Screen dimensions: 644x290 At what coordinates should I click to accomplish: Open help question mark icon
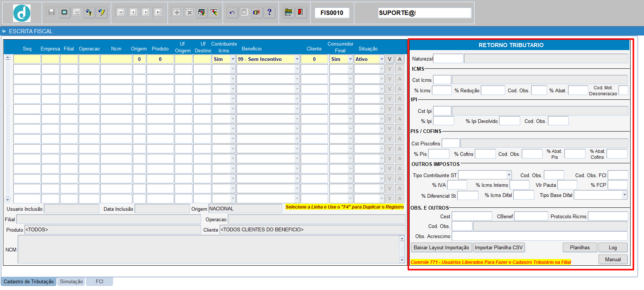(269, 12)
